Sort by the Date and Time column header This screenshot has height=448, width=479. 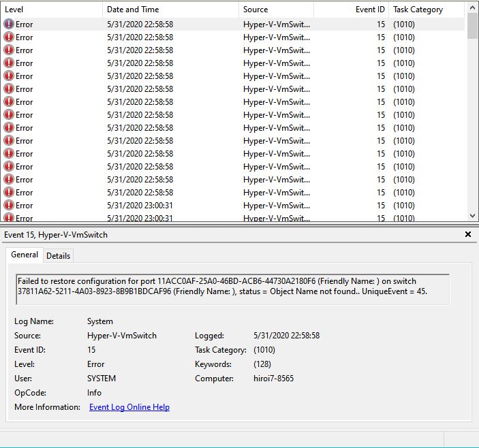pyautogui.click(x=170, y=10)
